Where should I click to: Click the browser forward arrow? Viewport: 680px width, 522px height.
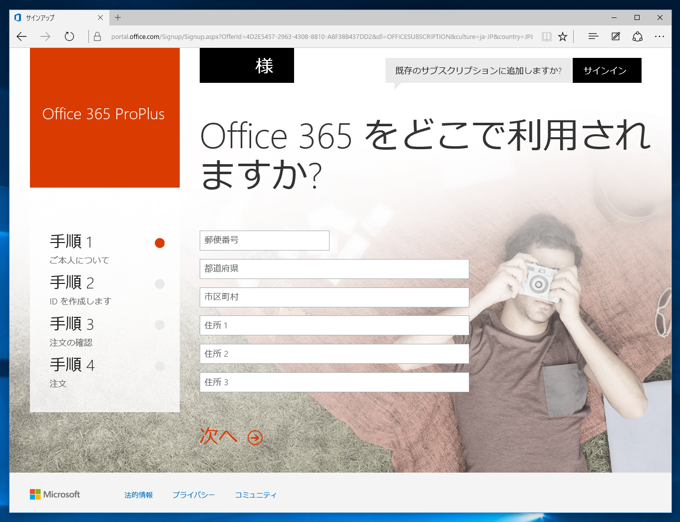(45, 37)
